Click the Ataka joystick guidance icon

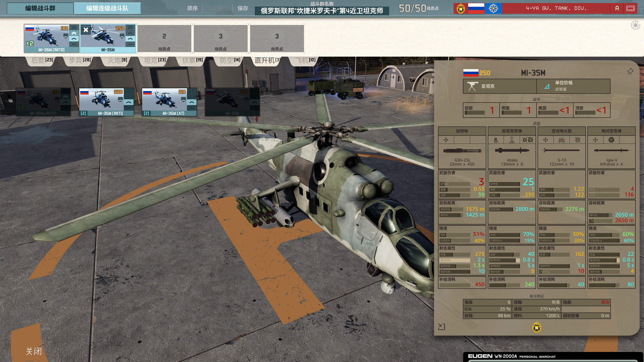pyautogui.click(x=512, y=140)
